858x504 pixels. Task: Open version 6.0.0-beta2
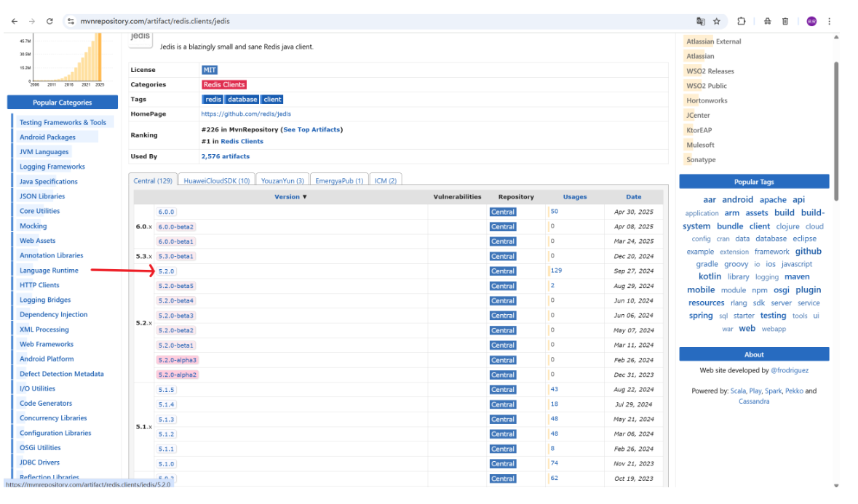175,227
